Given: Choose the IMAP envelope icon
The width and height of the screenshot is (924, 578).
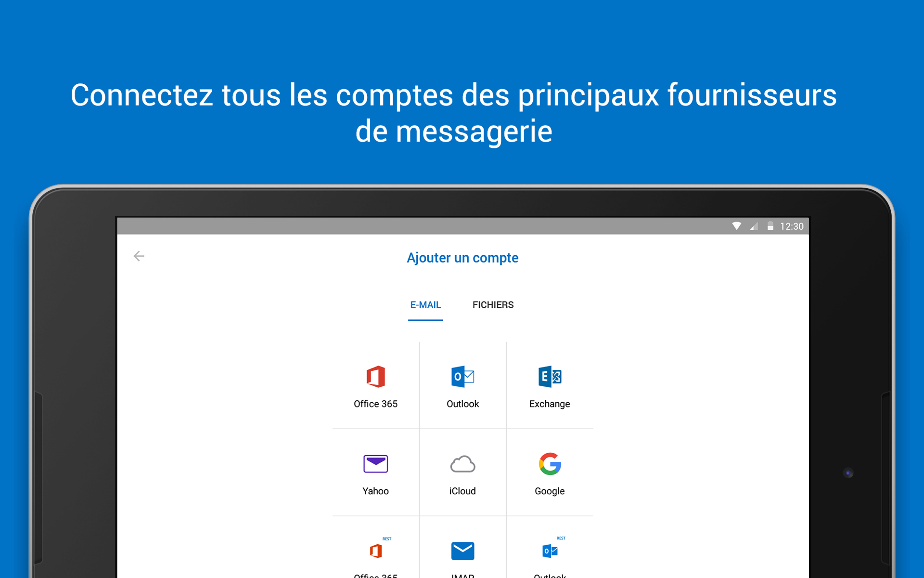Looking at the screenshot, I should [462, 551].
